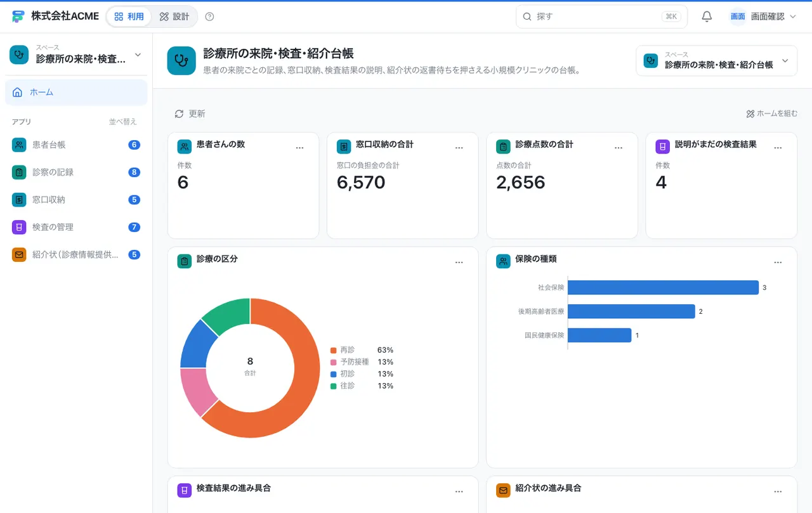
Task: Open 患者さんの数 card options menu
Action: tap(300, 148)
